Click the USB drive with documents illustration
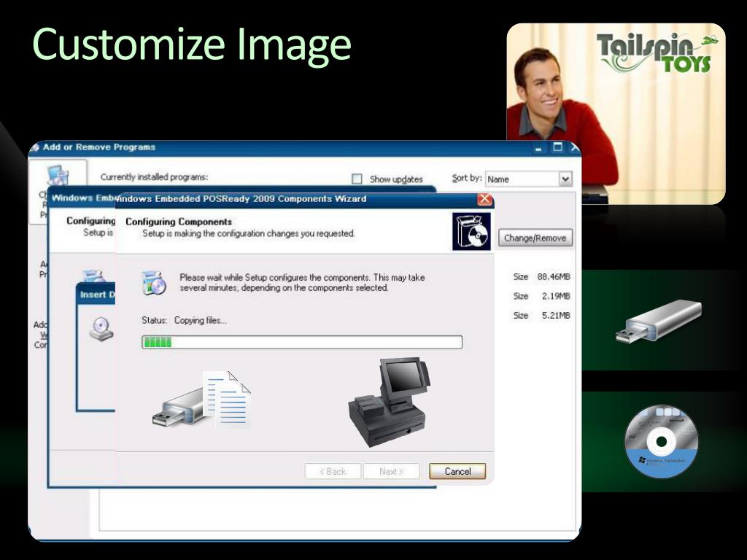Image resolution: width=747 pixels, height=560 pixels. pyautogui.click(x=202, y=400)
